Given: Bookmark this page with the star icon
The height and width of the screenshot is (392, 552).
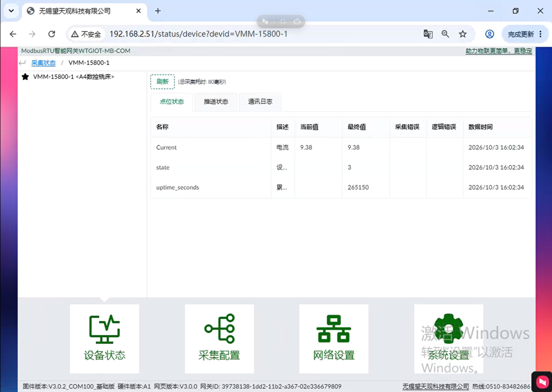Looking at the screenshot, I should pos(462,34).
